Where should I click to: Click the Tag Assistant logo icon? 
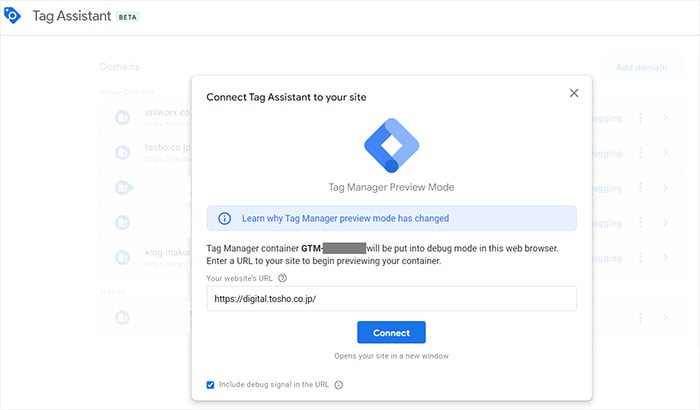pos(12,16)
